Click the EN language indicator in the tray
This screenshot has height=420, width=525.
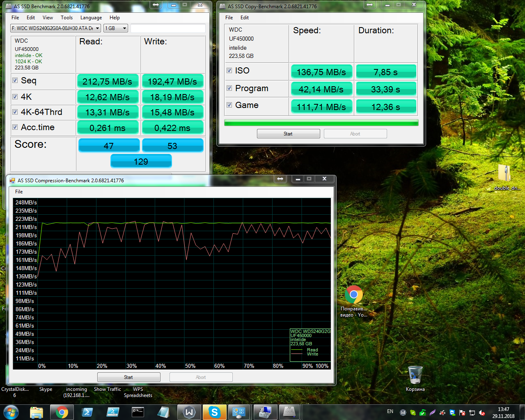pyautogui.click(x=390, y=411)
